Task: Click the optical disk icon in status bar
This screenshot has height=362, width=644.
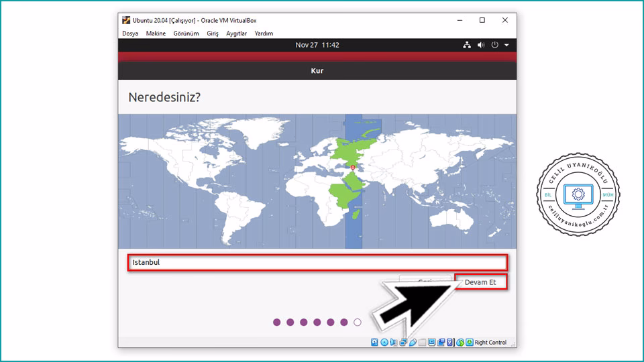Action: tap(384, 343)
